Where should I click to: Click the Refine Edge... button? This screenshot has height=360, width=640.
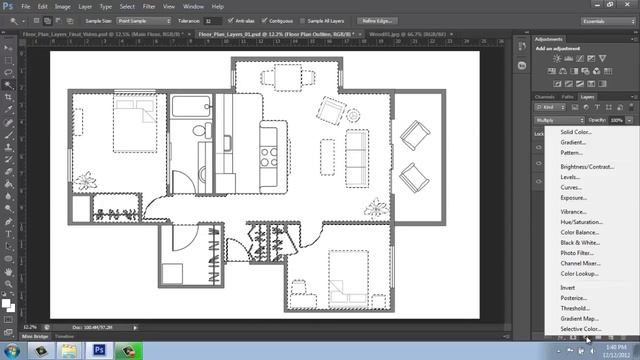(377, 21)
